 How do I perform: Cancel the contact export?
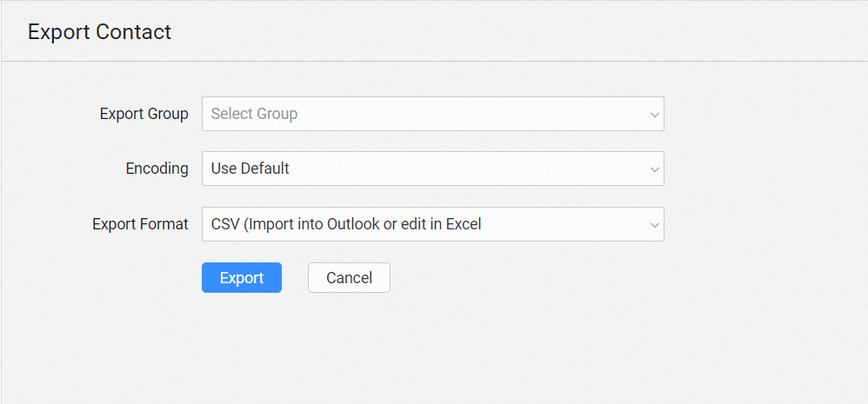point(349,278)
